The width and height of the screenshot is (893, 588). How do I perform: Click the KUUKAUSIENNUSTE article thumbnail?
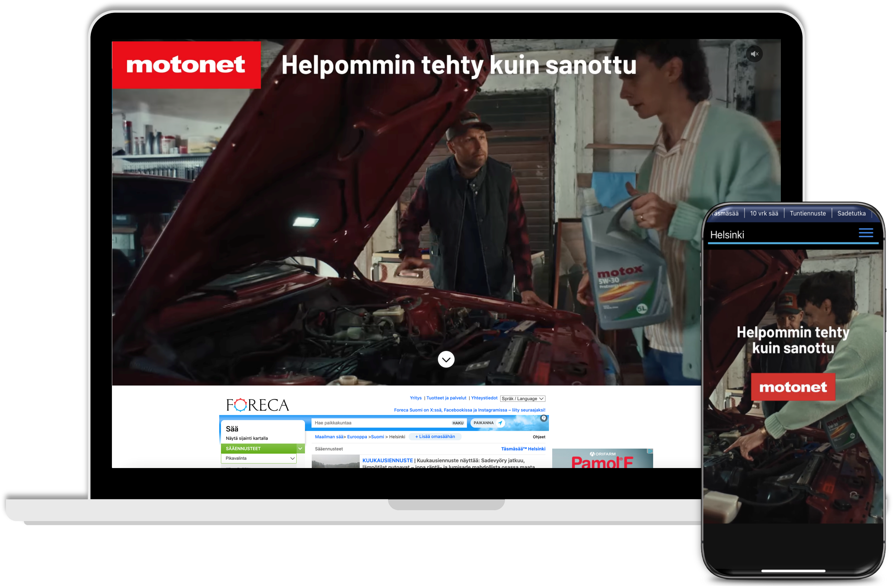pyautogui.click(x=335, y=462)
